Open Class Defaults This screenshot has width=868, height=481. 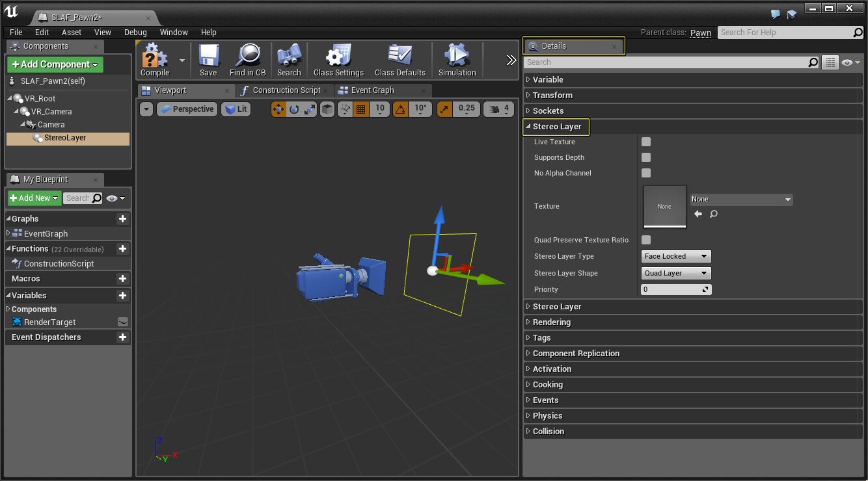400,59
